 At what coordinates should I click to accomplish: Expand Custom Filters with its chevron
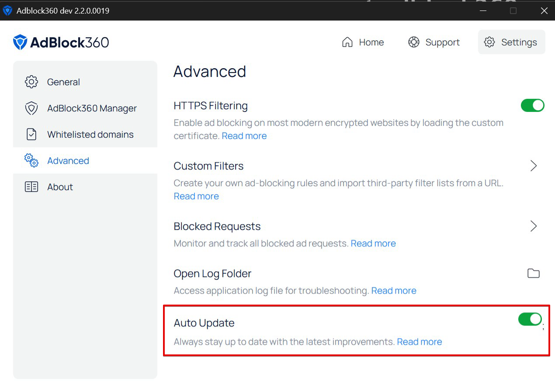[x=534, y=166]
